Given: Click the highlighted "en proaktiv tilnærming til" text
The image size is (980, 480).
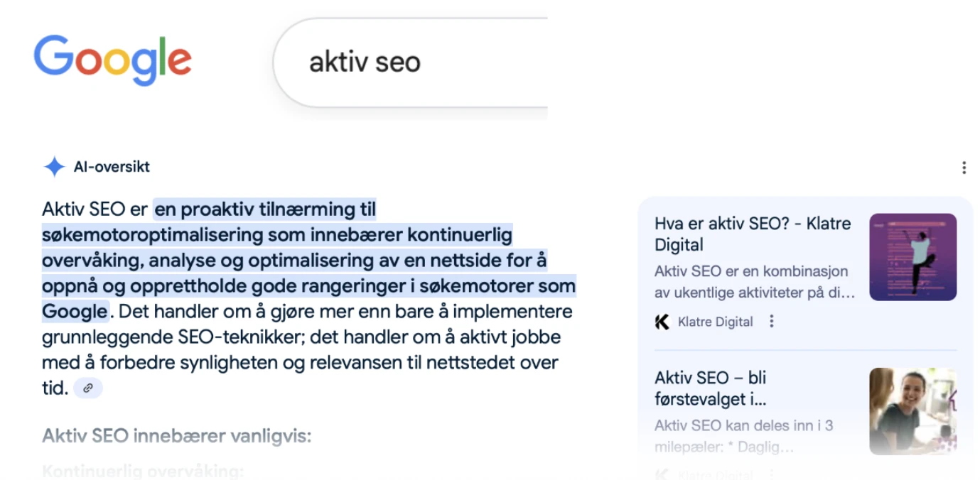Looking at the screenshot, I should (x=264, y=209).
